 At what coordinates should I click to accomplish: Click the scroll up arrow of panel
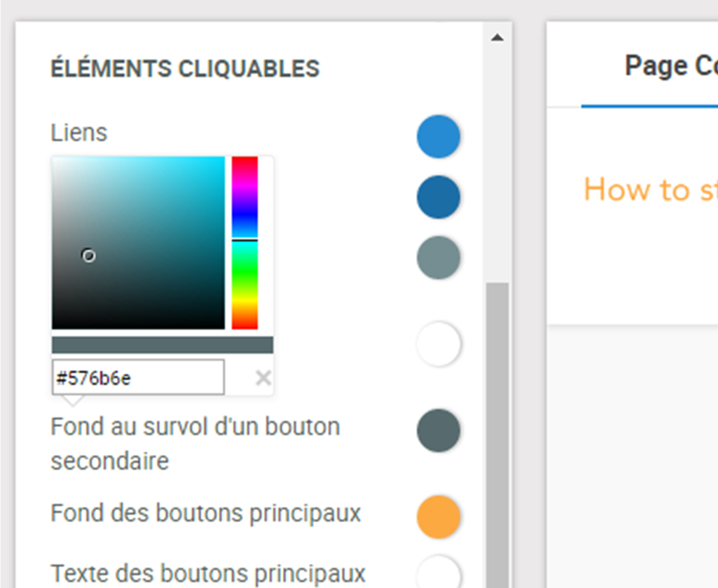(x=497, y=37)
